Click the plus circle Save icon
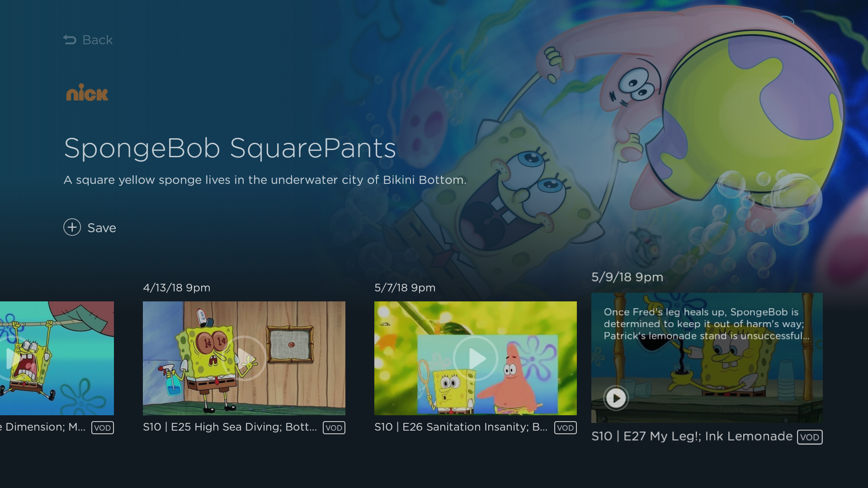 (72, 227)
